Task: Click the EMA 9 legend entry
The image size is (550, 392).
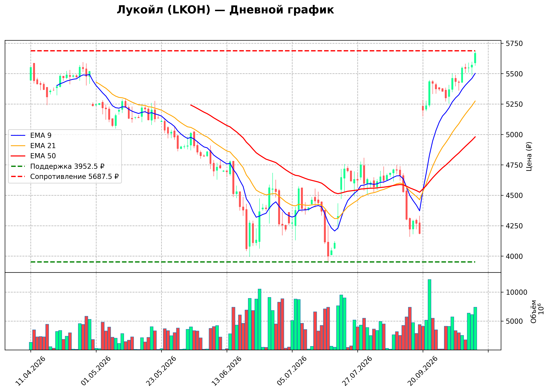Action: [31, 135]
